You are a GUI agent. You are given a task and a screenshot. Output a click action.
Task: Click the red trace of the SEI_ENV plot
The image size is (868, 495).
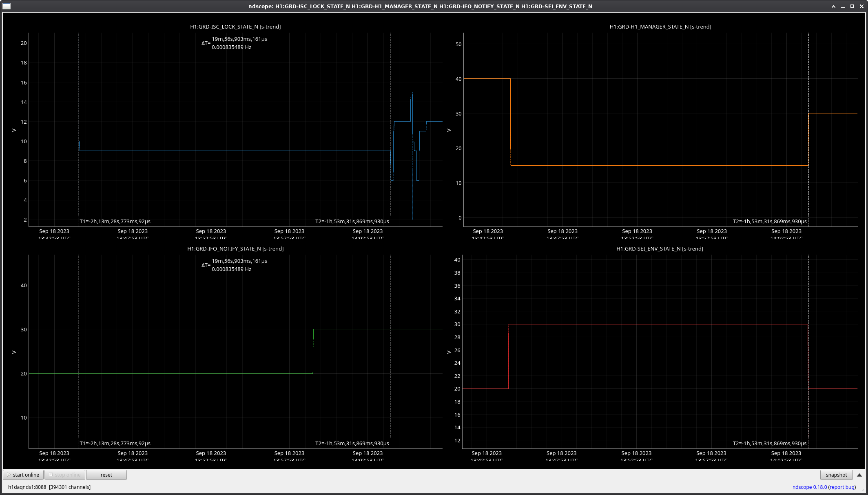[658, 324]
